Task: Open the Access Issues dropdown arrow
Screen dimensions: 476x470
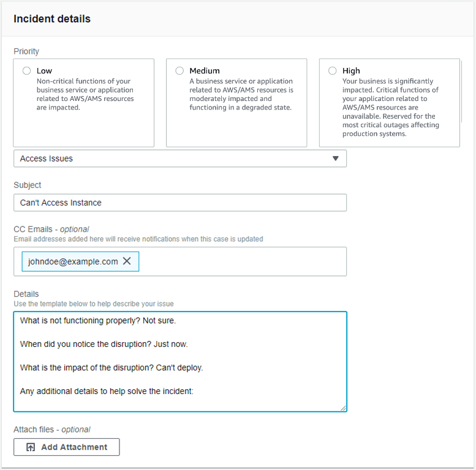Action: tap(335, 159)
